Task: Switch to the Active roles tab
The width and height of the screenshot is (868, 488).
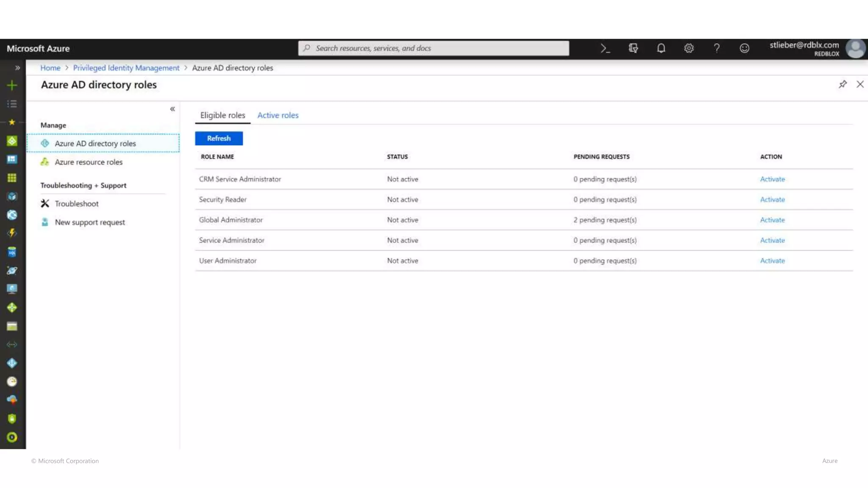Action: tap(278, 115)
